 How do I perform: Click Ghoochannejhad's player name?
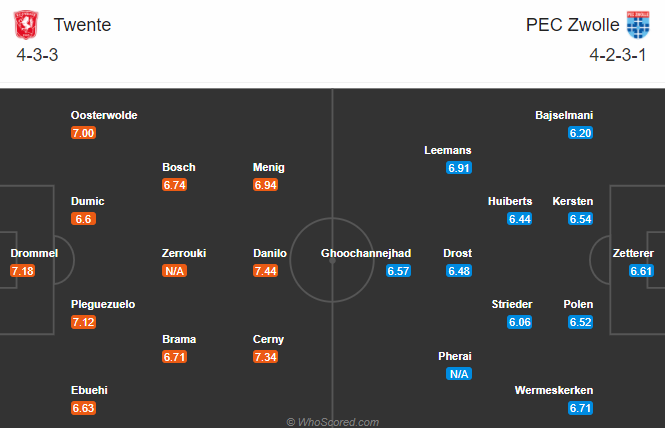pyautogui.click(x=366, y=253)
